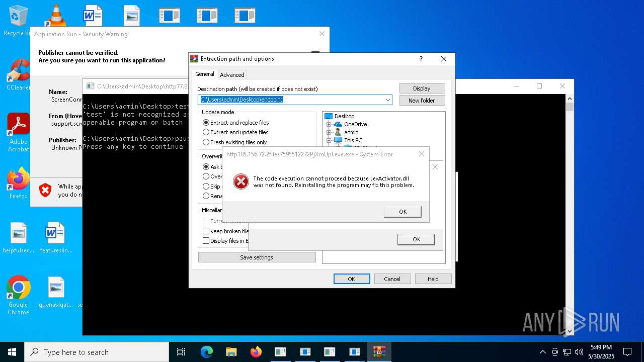Switch to the General tab
The width and height of the screenshot is (644, 362).
(x=205, y=74)
